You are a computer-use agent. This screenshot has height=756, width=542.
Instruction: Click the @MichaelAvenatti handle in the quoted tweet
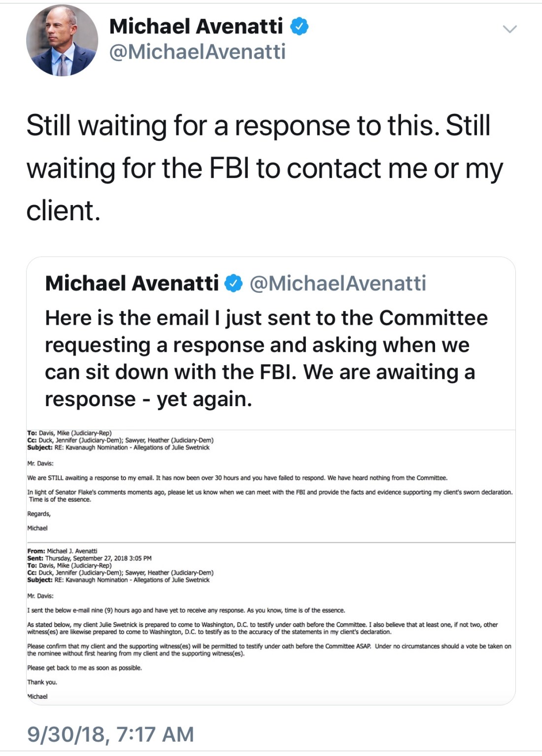(x=338, y=283)
